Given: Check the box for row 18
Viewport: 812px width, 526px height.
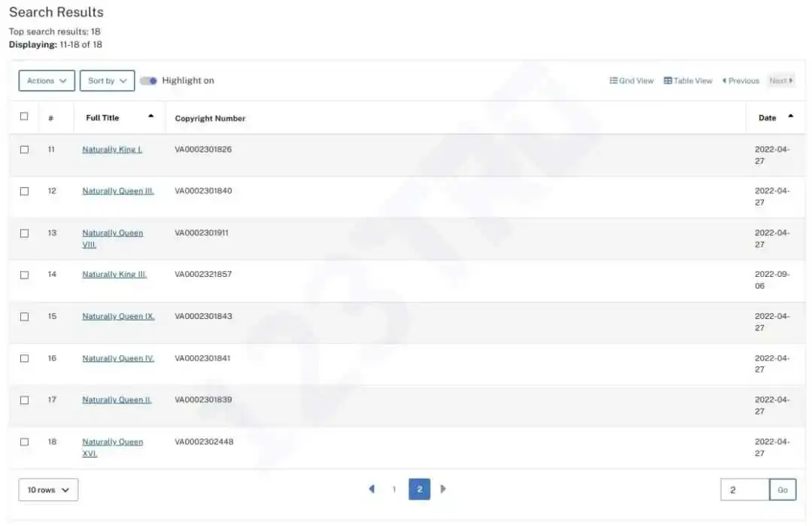Looking at the screenshot, I should click(x=24, y=442).
